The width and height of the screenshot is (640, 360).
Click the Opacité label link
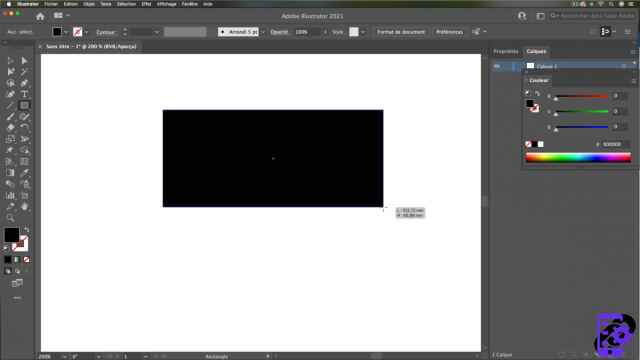[280, 32]
